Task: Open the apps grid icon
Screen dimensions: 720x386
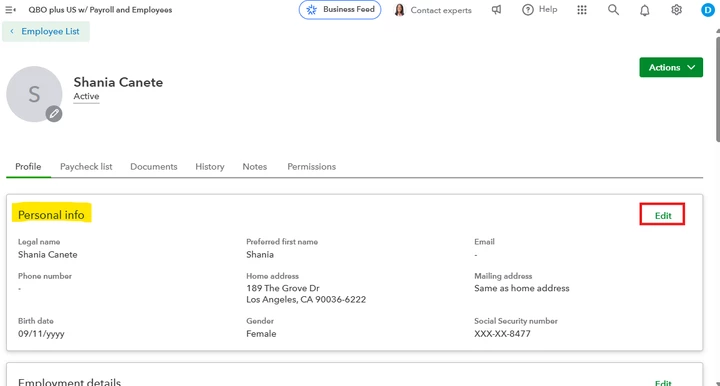Action: pyautogui.click(x=582, y=10)
